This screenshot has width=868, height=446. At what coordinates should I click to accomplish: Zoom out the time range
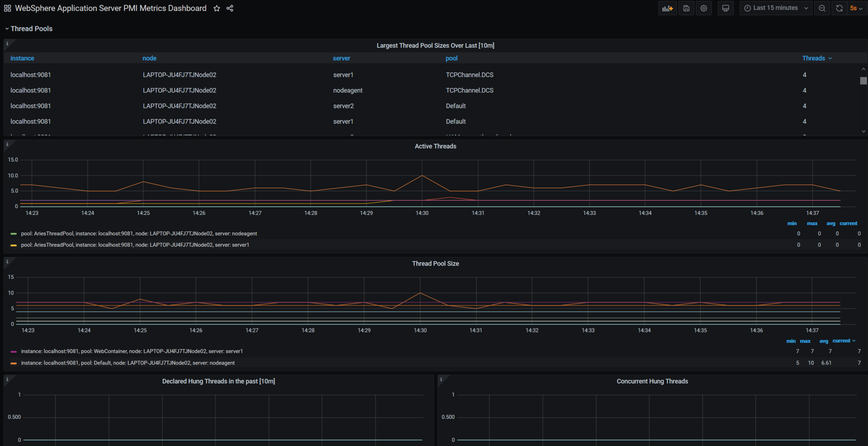(x=822, y=8)
